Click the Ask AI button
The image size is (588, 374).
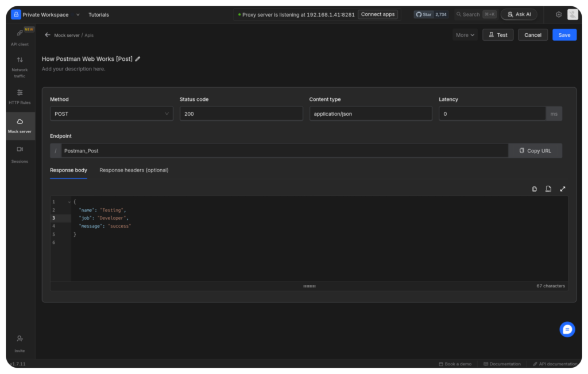click(x=519, y=14)
